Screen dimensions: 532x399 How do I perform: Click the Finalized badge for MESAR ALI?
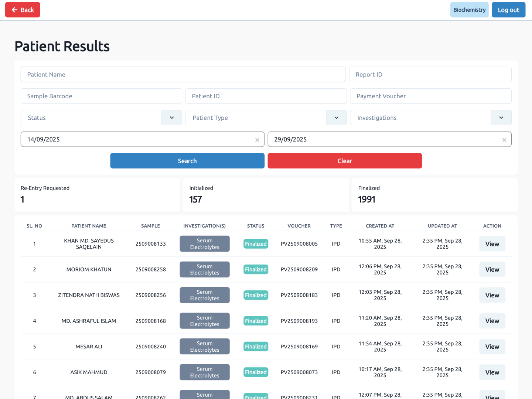(256, 346)
